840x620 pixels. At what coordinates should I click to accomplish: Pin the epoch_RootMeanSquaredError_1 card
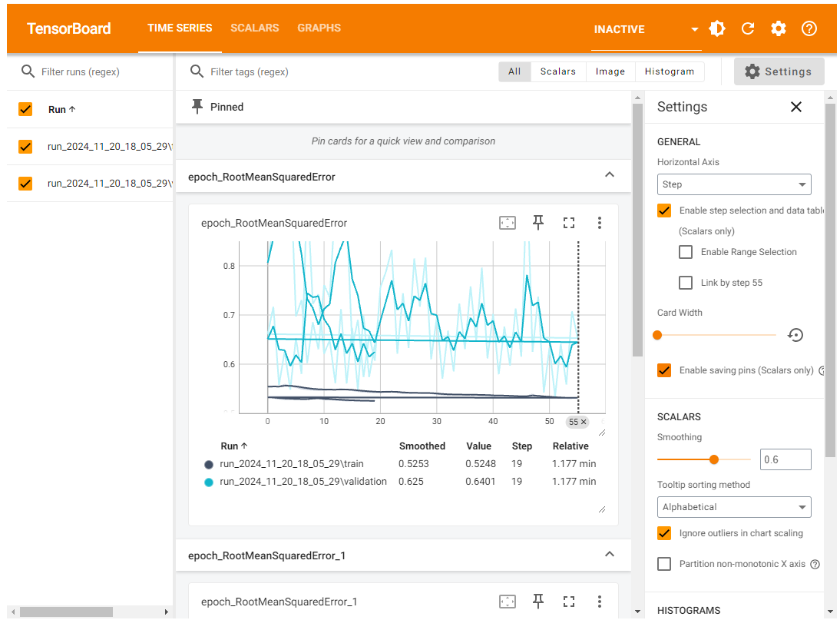[x=537, y=602]
